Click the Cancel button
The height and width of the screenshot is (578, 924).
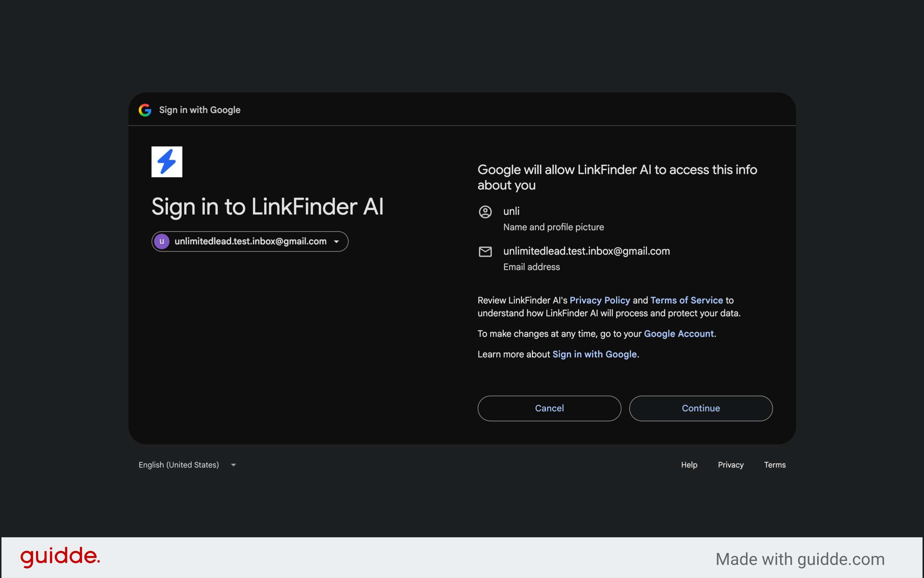(549, 408)
